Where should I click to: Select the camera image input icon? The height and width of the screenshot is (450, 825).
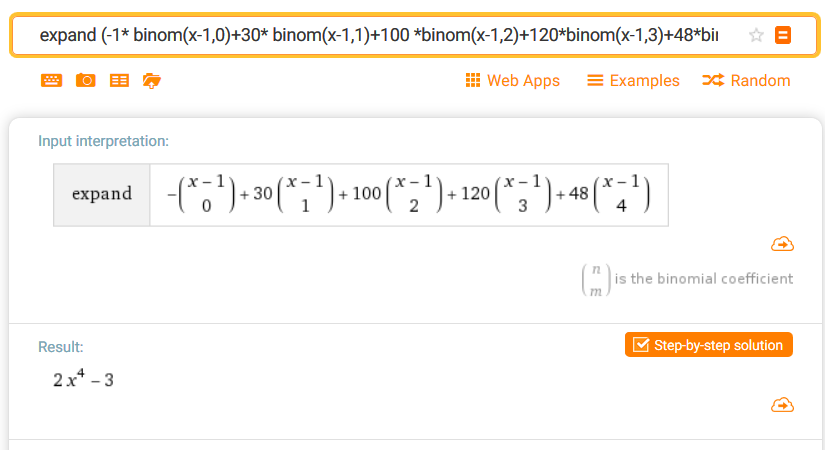click(x=86, y=81)
